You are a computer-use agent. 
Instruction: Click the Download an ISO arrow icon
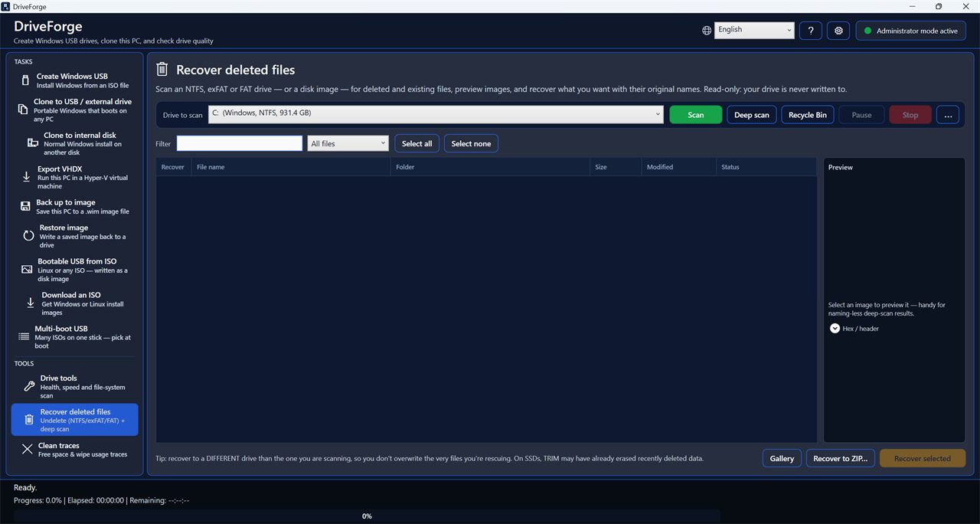coord(31,303)
